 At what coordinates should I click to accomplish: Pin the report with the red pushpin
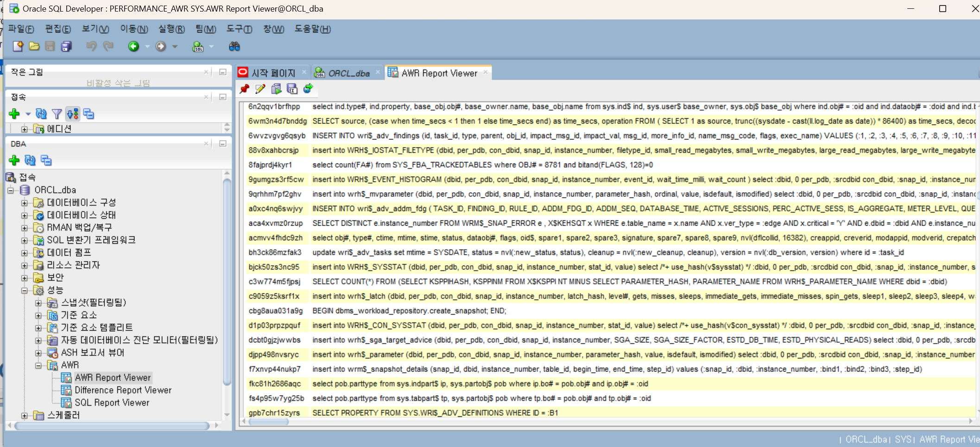coord(244,88)
